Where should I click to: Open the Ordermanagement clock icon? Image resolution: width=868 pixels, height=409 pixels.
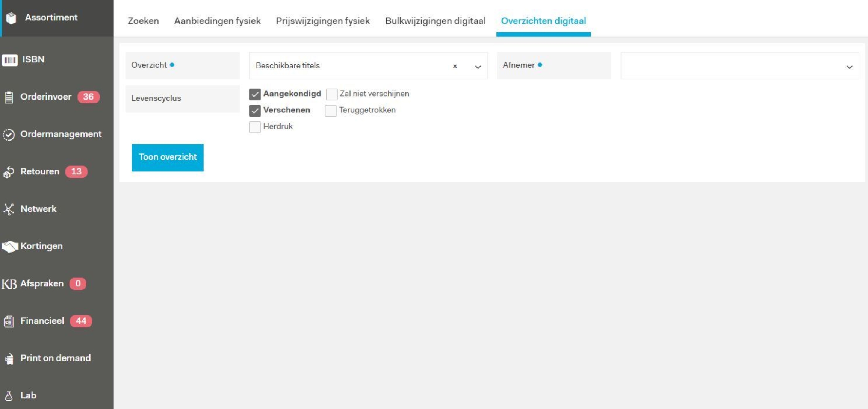point(8,134)
